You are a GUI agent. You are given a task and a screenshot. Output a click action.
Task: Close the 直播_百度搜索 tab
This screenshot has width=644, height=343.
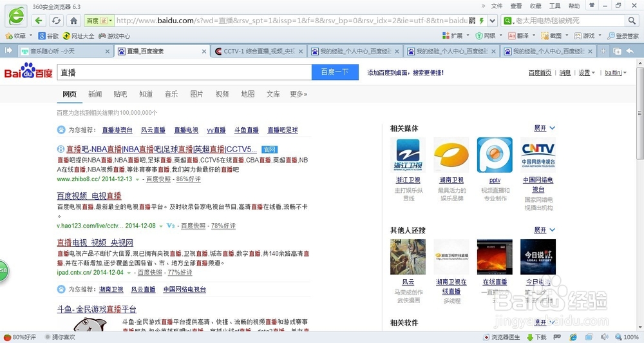pyautogui.click(x=204, y=52)
